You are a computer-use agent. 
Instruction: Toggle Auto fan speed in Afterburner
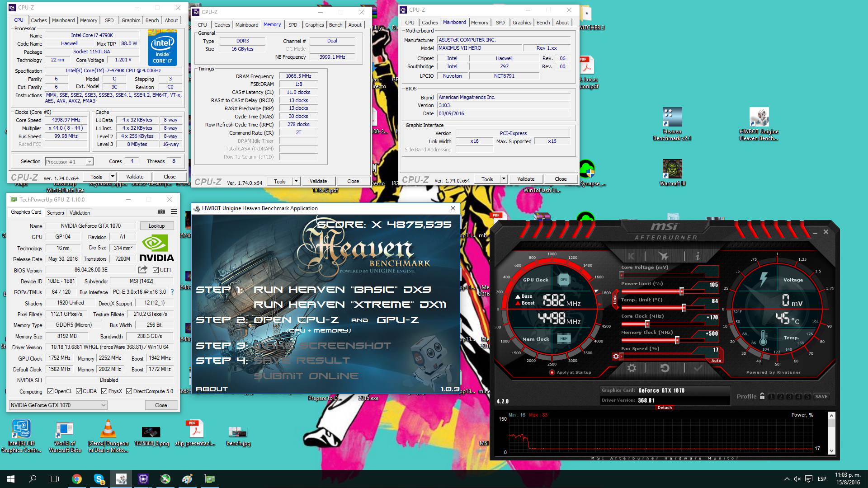pos(716,361)
